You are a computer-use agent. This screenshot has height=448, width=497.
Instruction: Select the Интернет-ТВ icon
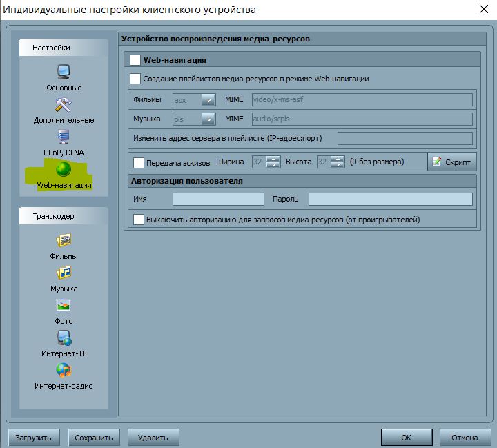coord(64,338)
